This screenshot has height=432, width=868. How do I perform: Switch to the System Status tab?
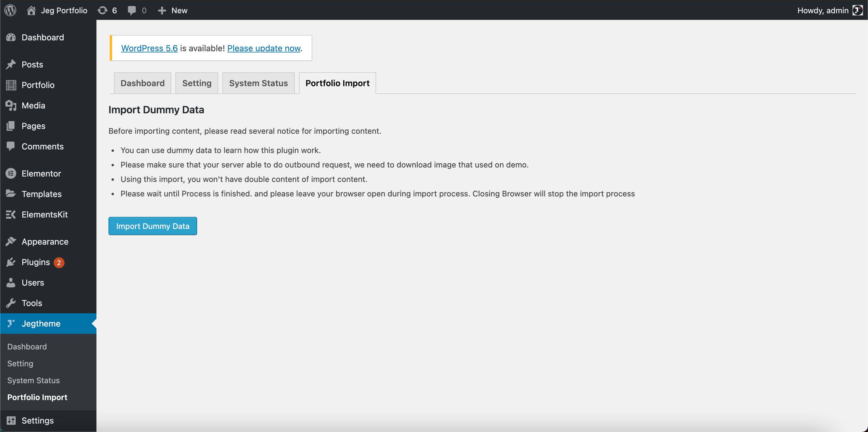coord(258,83)
